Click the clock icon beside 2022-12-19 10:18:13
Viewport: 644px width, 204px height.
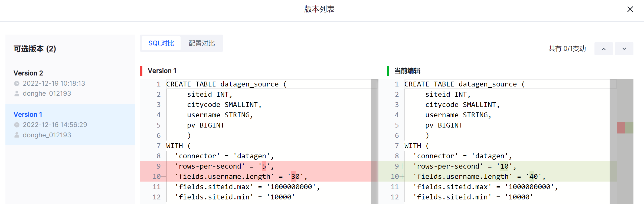[17, 83]
